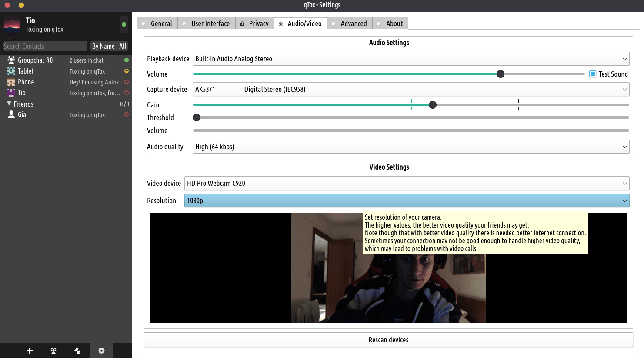Viewport: 644px width, 358px height.
Task: Expand the Audio quality dropdown
Action: pyautogui.click(x=410, y=147)
